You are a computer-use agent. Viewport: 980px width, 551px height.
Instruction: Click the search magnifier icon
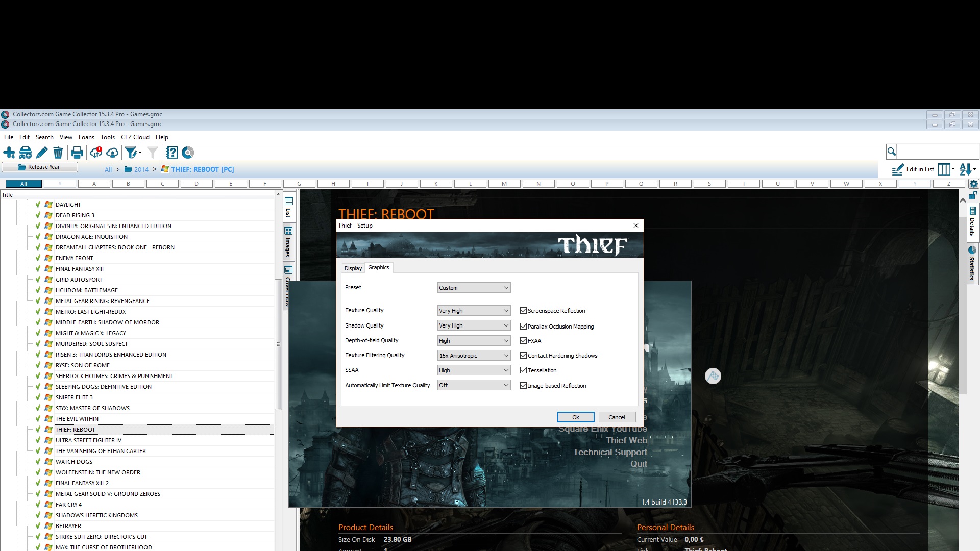[x=892, y=152]
